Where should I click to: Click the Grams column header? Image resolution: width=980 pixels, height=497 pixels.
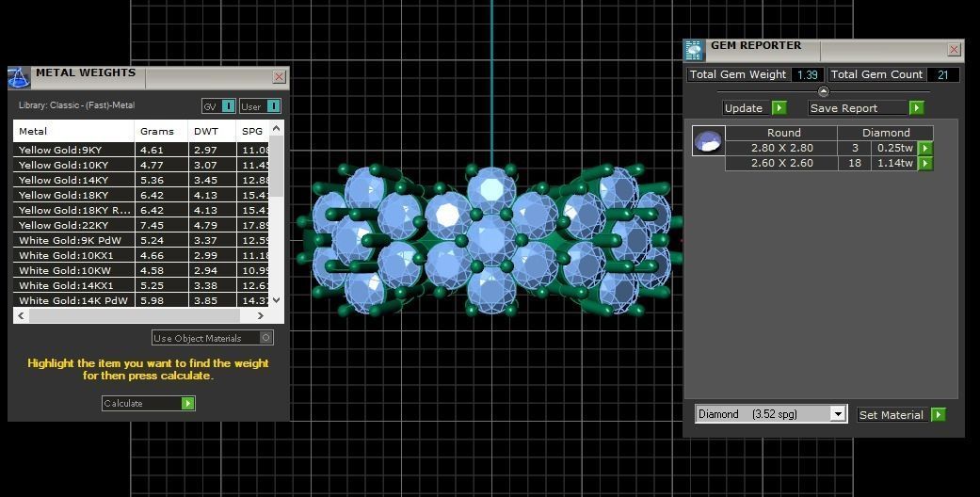(x=161, y=131)
